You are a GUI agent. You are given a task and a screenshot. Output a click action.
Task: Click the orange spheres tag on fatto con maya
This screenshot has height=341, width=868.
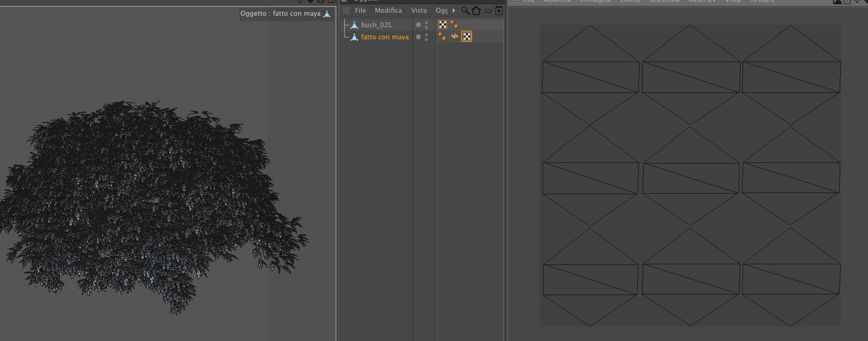(442, 37)
